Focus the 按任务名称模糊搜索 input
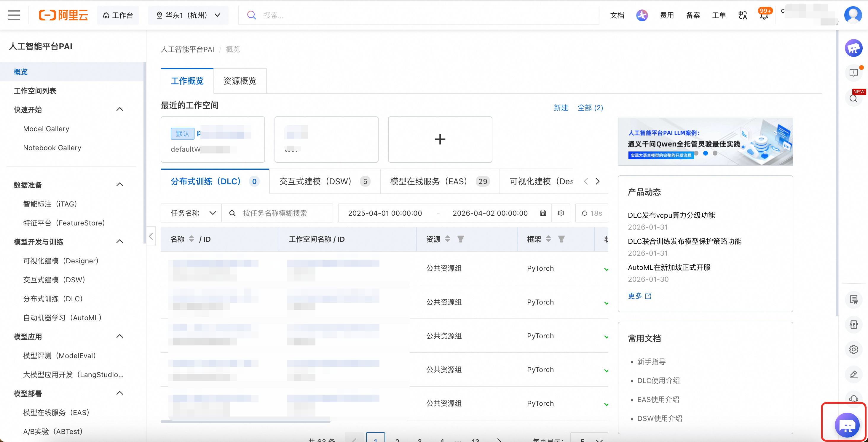 click(x=277, y=213)
